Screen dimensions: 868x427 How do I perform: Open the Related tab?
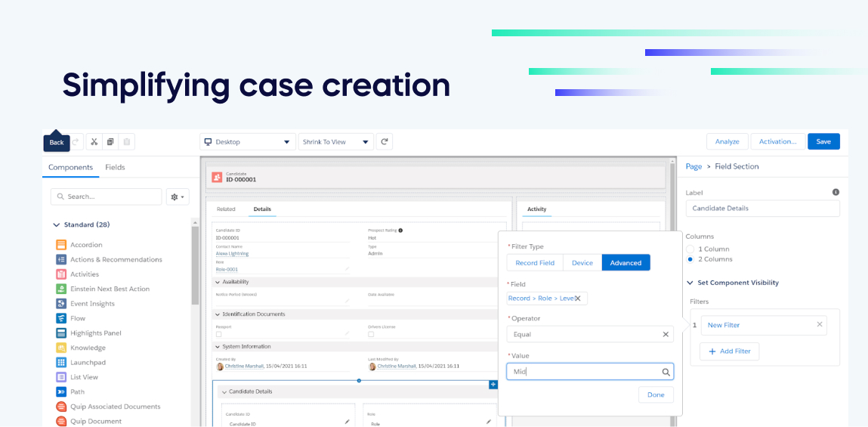(226, 209)
